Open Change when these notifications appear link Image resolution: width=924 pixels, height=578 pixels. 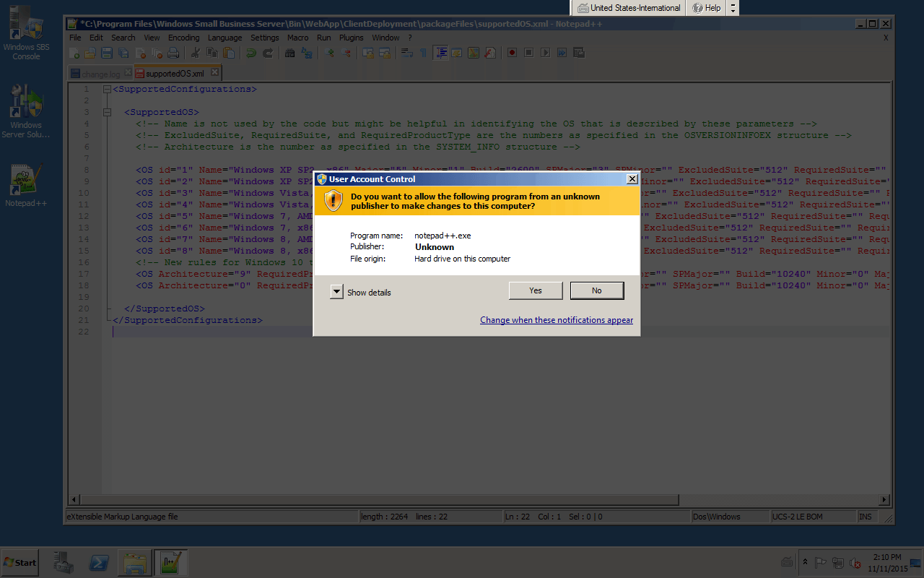point(557,320)
